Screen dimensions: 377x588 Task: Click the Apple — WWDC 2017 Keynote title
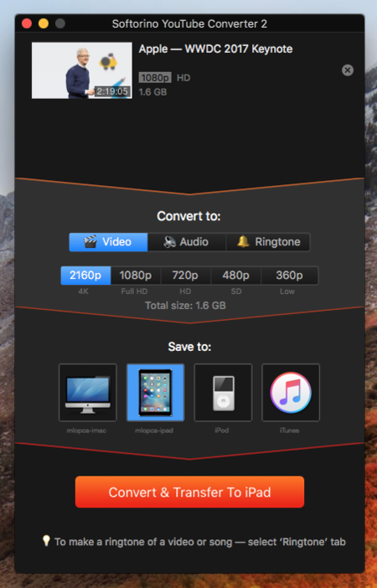click(x=215, y=49)
